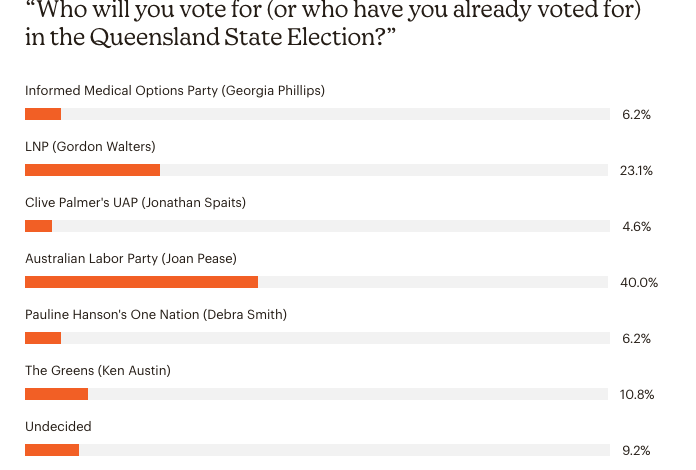The image size is (696, 470).
Task: Click the 10.8% result value
Action: tap(637, 394)
